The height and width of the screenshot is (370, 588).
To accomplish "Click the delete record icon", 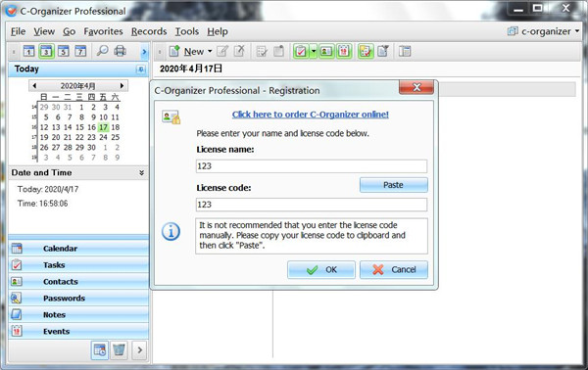I will [239, 51].
